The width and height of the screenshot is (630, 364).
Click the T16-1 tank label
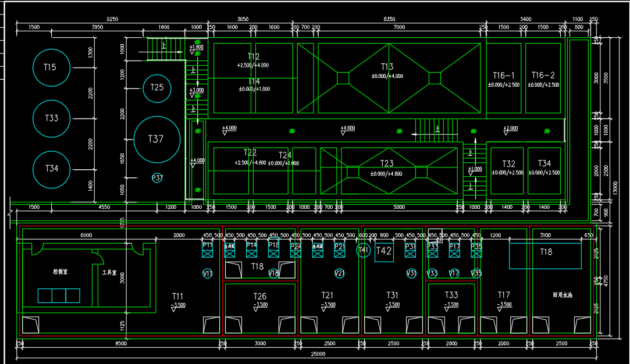pos(504,76)
